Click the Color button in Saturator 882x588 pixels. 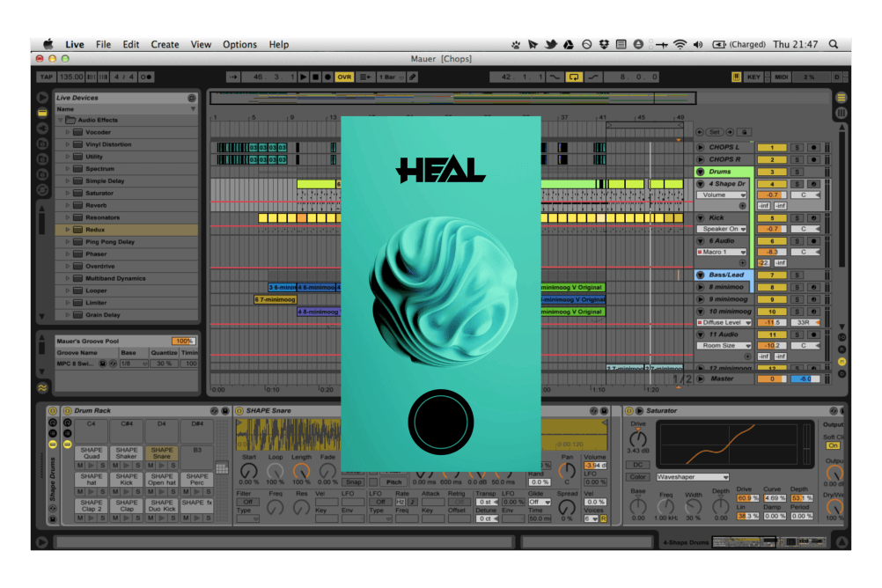(x=638, y=477)
